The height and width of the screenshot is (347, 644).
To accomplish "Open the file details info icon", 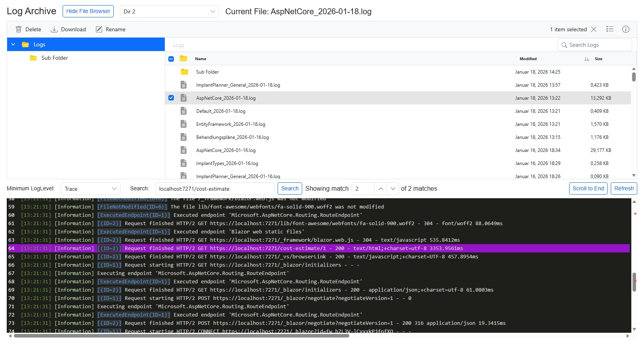I will pos(626,29).
